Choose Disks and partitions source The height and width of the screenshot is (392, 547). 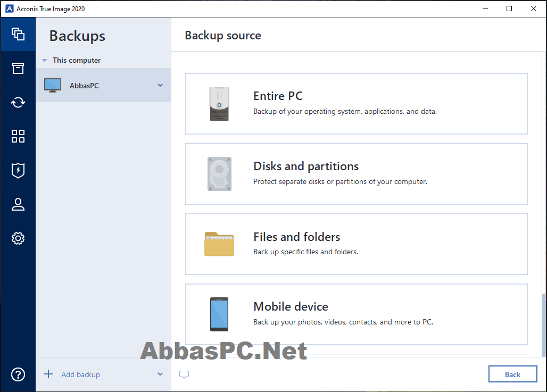[356, 174]
